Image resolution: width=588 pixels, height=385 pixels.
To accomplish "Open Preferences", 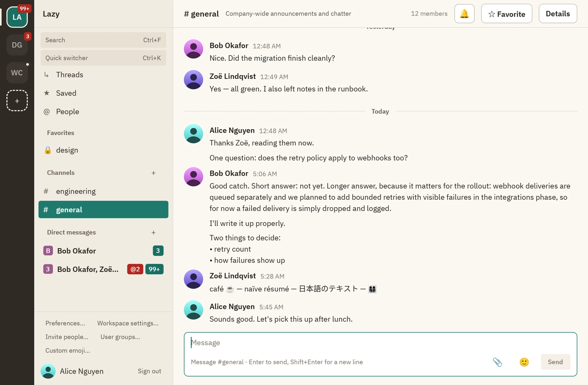I will click(65, 323).
